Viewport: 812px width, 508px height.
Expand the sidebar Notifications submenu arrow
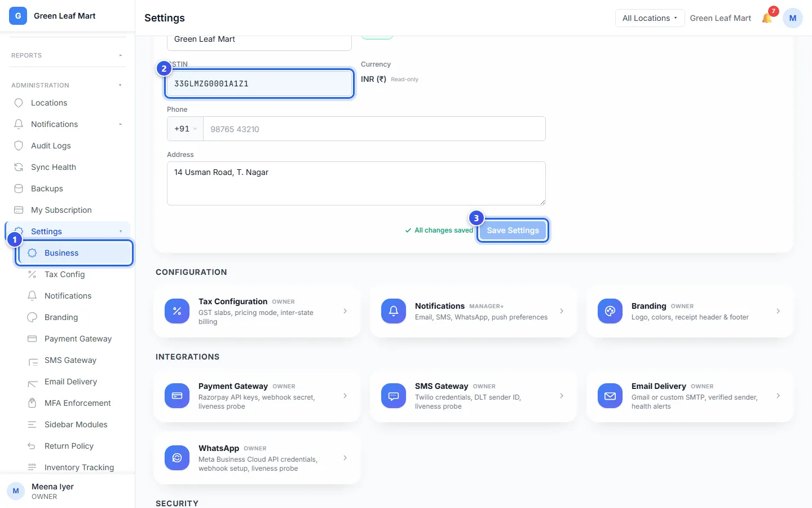(120, 124)
